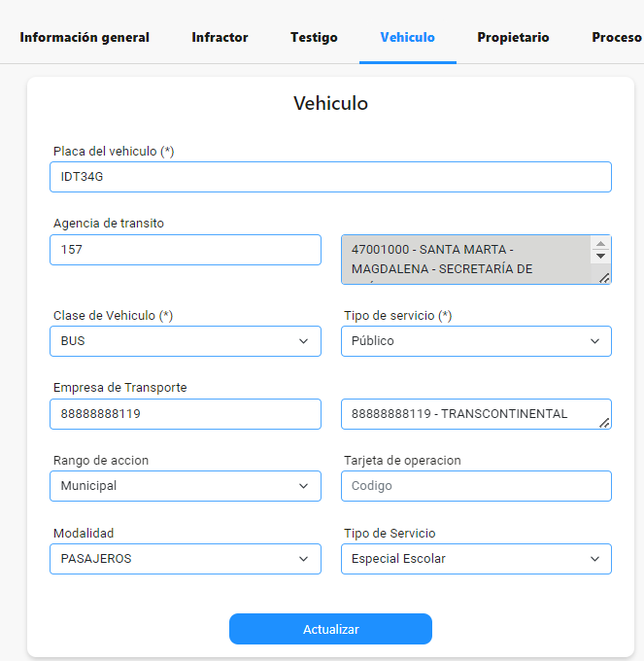Click the Placa del vehiculo field
This screenshot has height=661, width=644.
pos(330,177)
